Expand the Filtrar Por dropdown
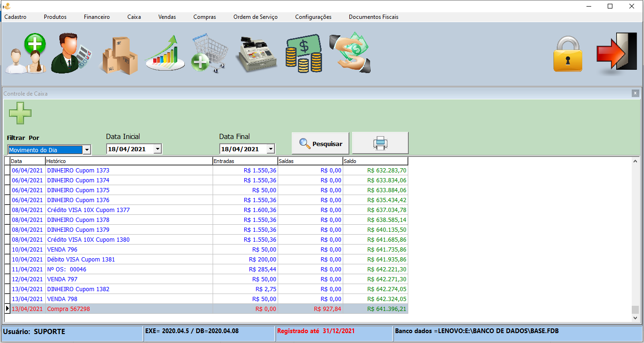The width and height of the screenshot is (644, 343). coord(86,150)
